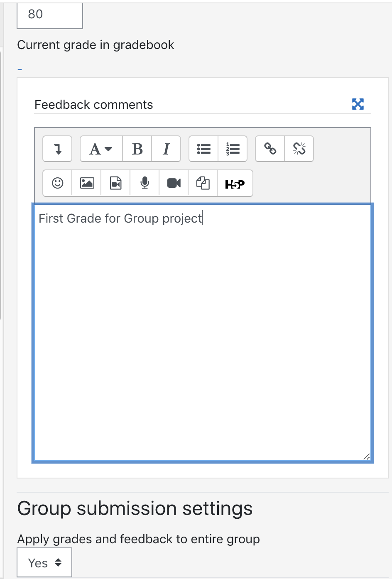Click inside the feedback comments text area
The width and height of the screenshot is (392, 579).
tap(203, 333)
